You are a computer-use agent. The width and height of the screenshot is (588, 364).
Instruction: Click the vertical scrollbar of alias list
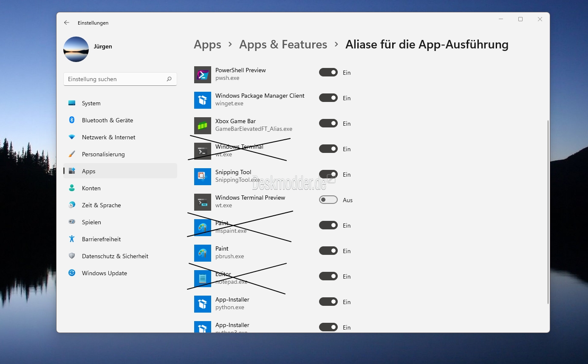point(548,212)
